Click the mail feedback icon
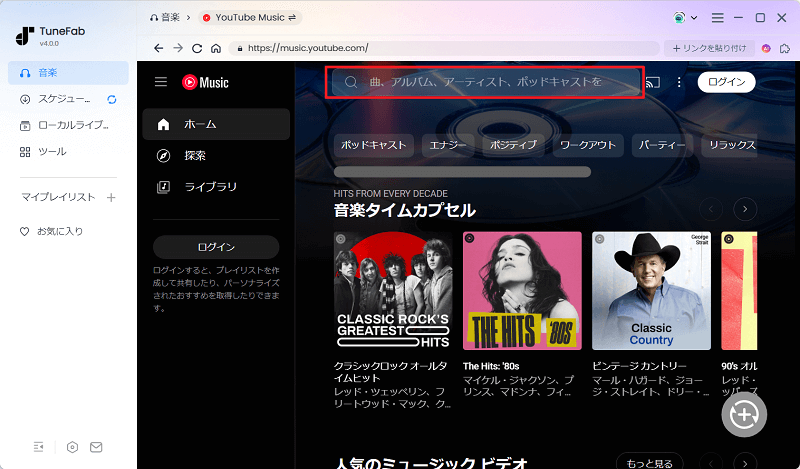This screenshot has height=469, width=800. [96, 447]
